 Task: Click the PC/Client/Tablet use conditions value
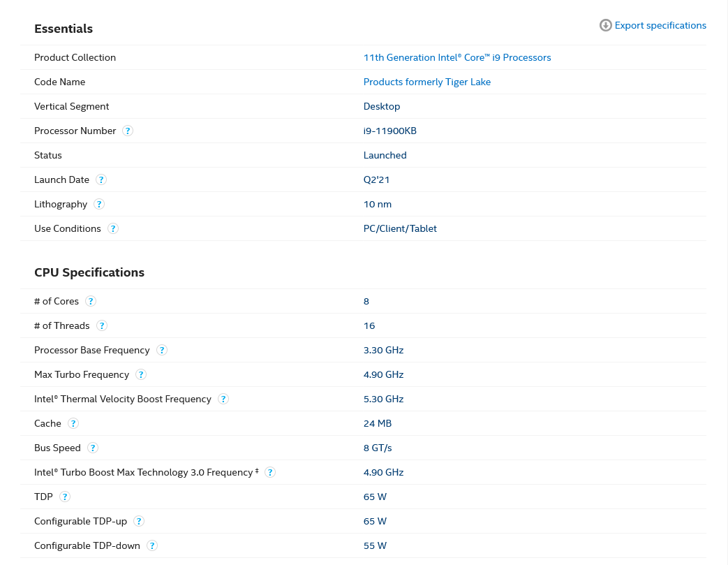click(x=400, y=228)
